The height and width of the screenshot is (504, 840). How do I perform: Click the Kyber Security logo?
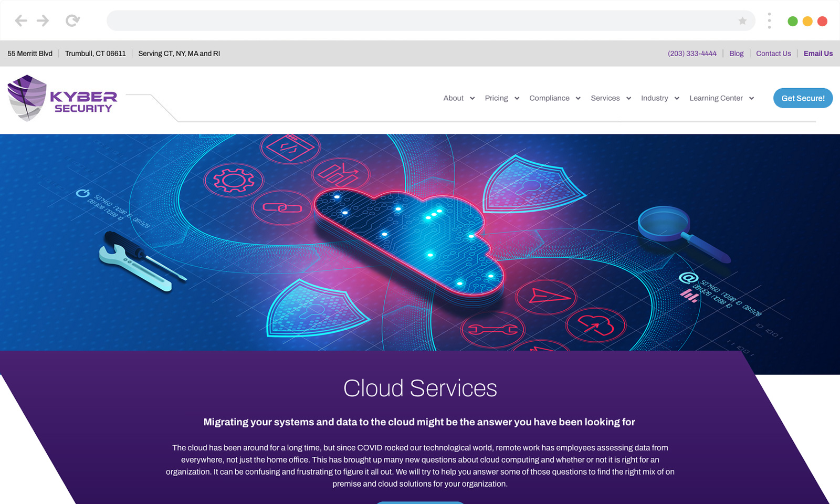coord(62,99)
